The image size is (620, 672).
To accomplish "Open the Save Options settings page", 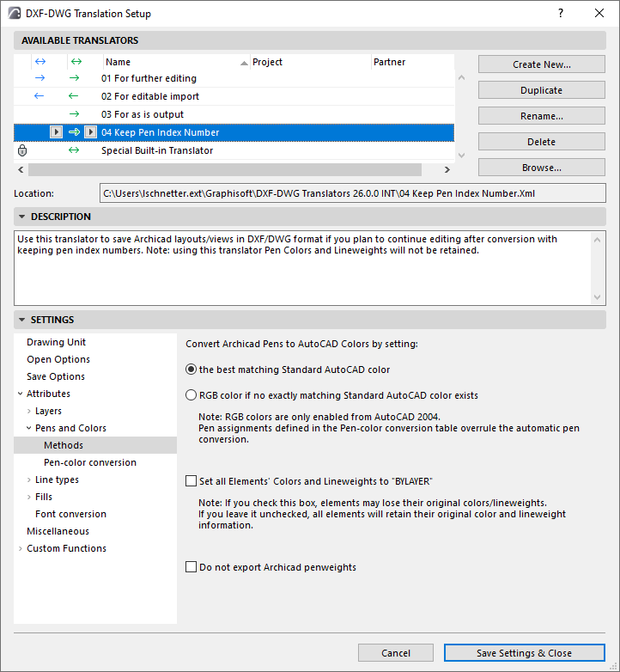I will click(x=56, y=376).
